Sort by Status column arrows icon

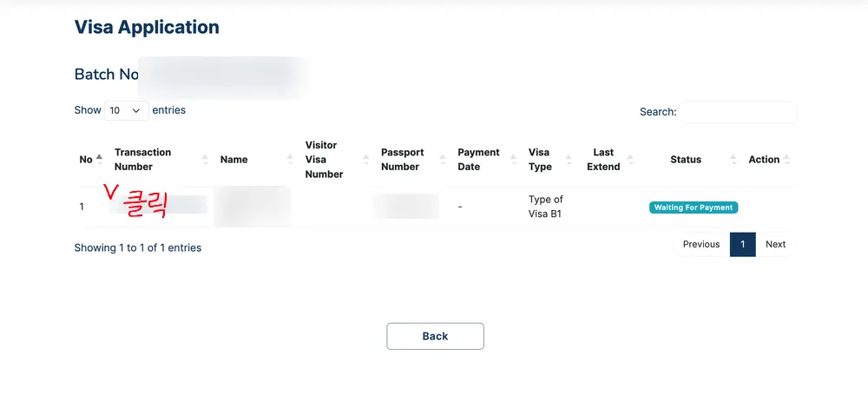pos(733,160)
